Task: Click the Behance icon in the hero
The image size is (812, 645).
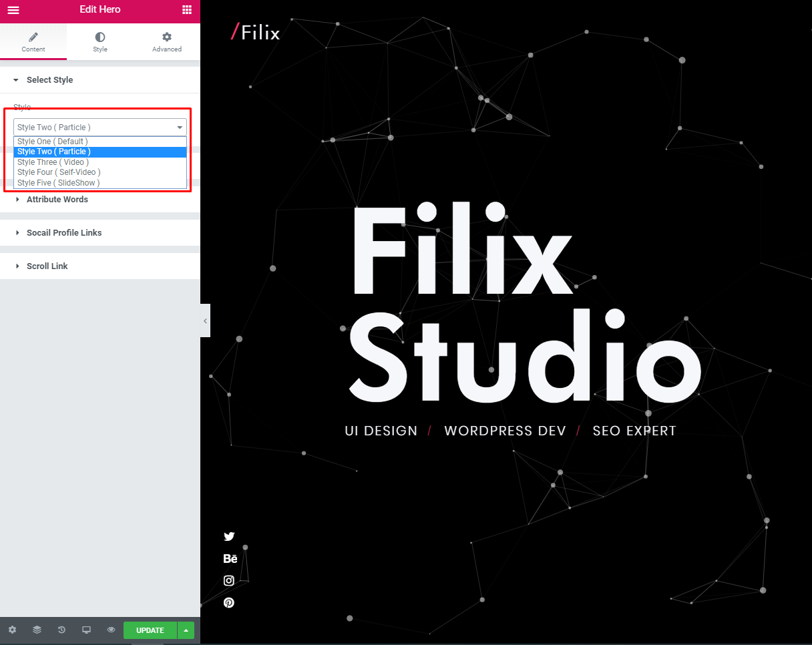Action: (230, 558)
